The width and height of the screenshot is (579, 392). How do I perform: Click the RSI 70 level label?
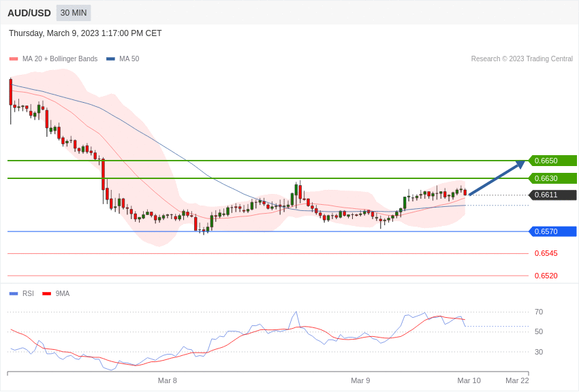(x=539, y=312)
